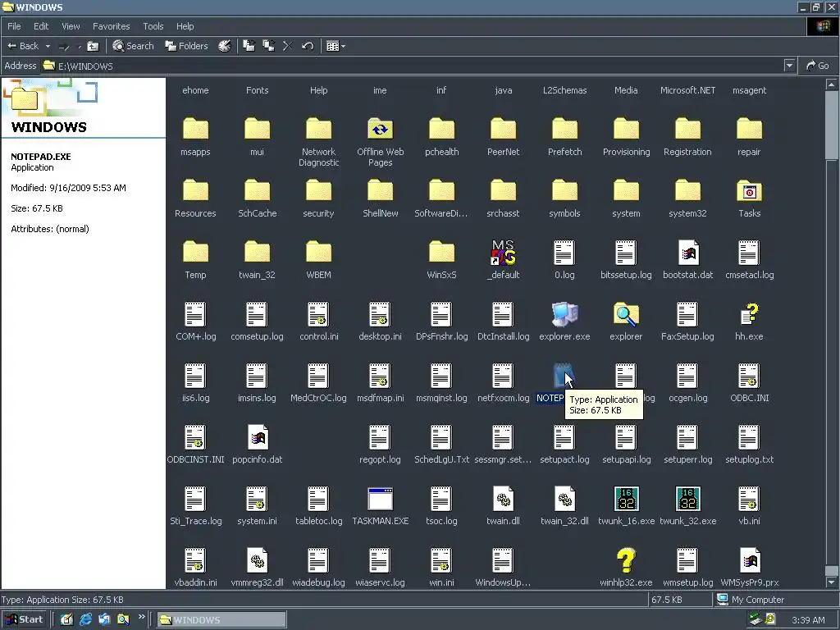
Task: Click the Microsoft.NET folder label
Action: tap(688, 90)
